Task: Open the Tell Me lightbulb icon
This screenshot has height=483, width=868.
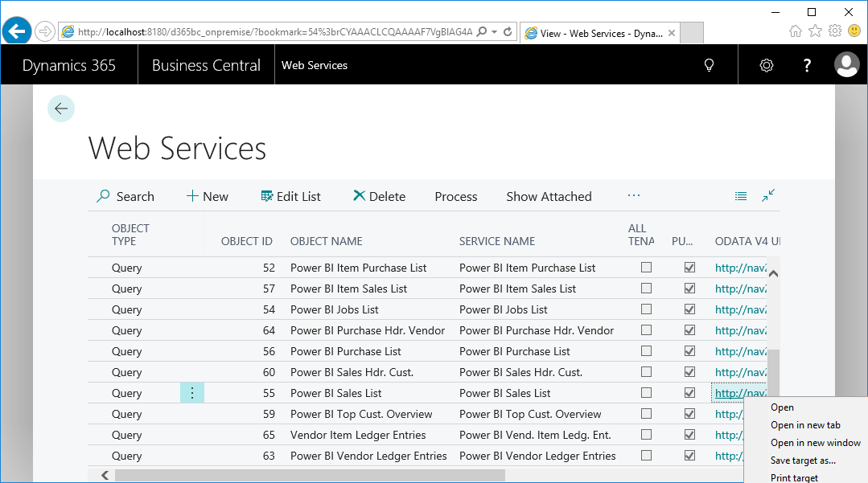Action: pyautogui.click(x=709, y=65)
